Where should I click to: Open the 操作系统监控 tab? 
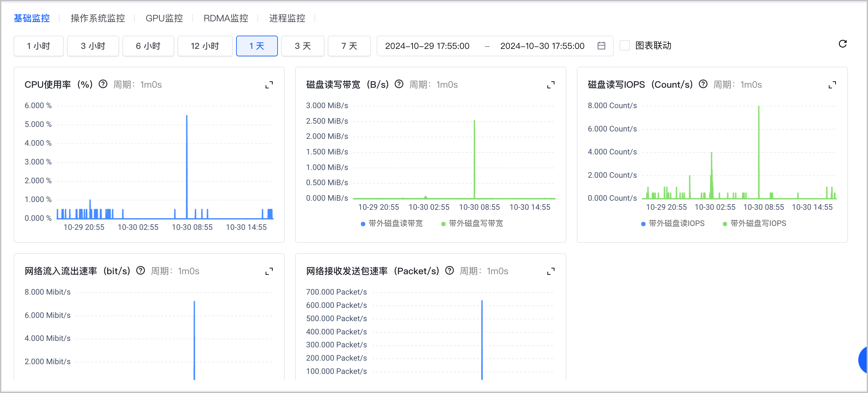[x=98, y=18]
